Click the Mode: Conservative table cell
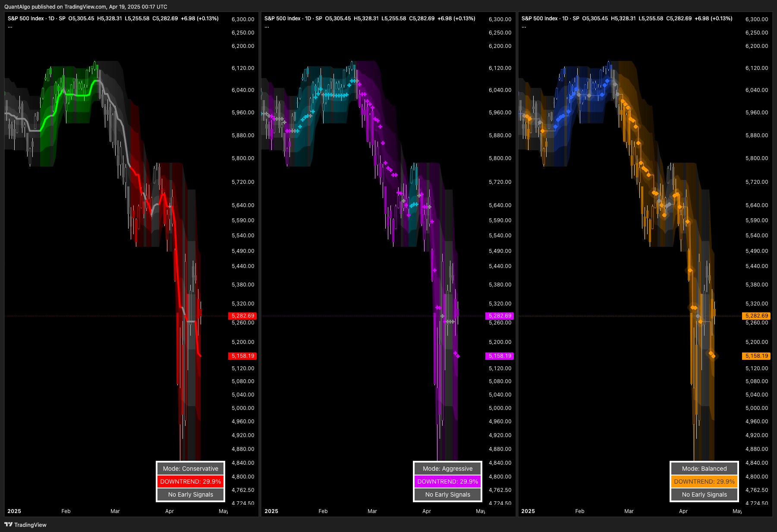The width and height of the screenshot is (777, 532). tap(191, 469)
